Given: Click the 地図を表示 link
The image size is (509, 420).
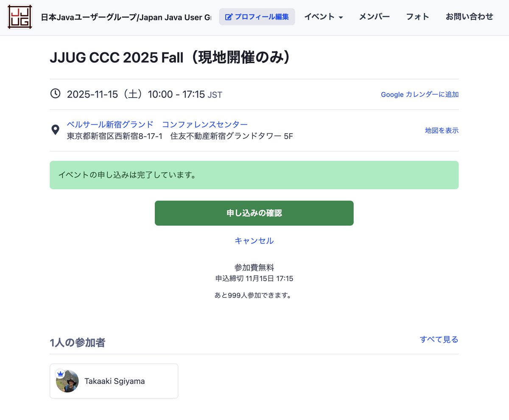Looking at the screenshot, I should pyautogui.click(x=441, y=130).
